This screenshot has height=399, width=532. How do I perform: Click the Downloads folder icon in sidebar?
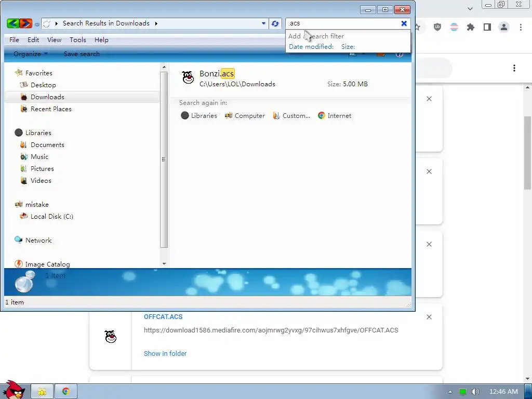(24, 97)
